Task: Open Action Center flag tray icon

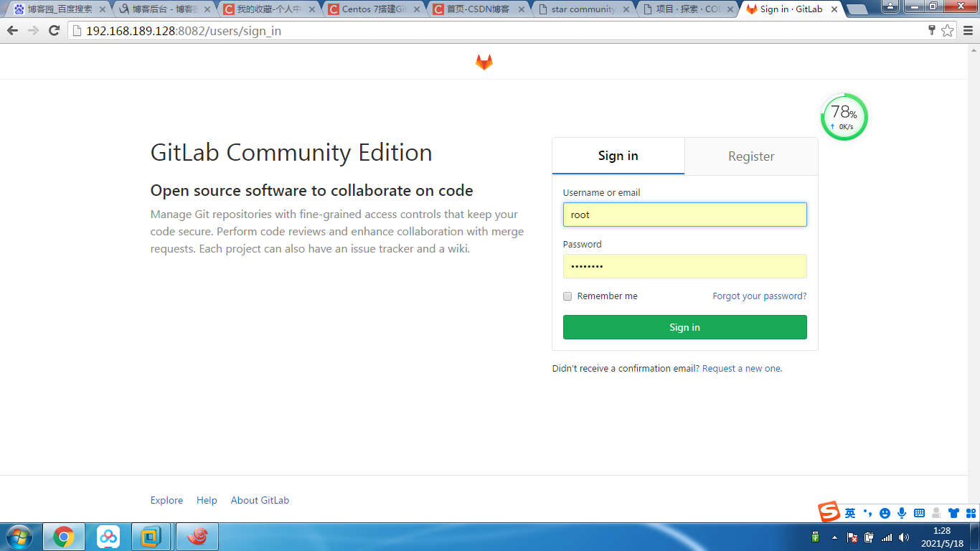Action: tap(852, 537)
